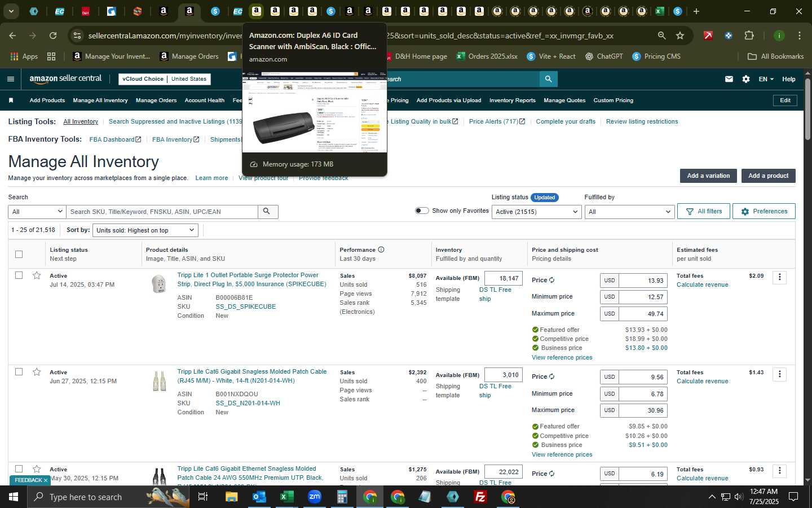812x508 pixels.
Task: Open the search scope 'All' dropdown
Action: point(37,212)
